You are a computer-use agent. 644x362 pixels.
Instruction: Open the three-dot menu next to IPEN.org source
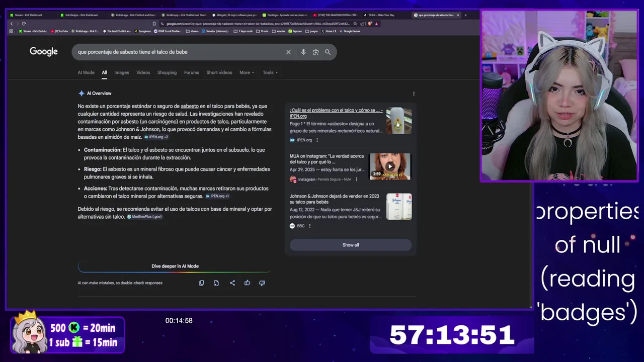coord(317,140)
